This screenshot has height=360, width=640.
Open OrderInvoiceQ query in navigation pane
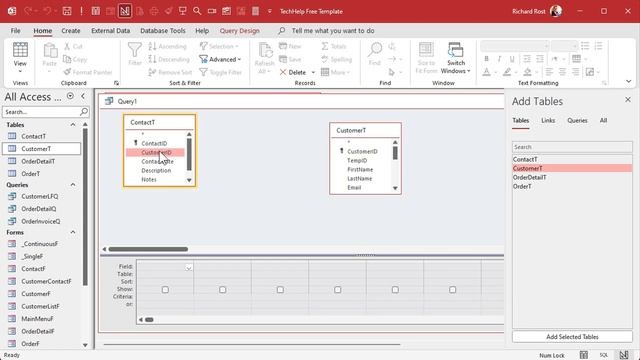pyautogui.click(x=40, y=221)
